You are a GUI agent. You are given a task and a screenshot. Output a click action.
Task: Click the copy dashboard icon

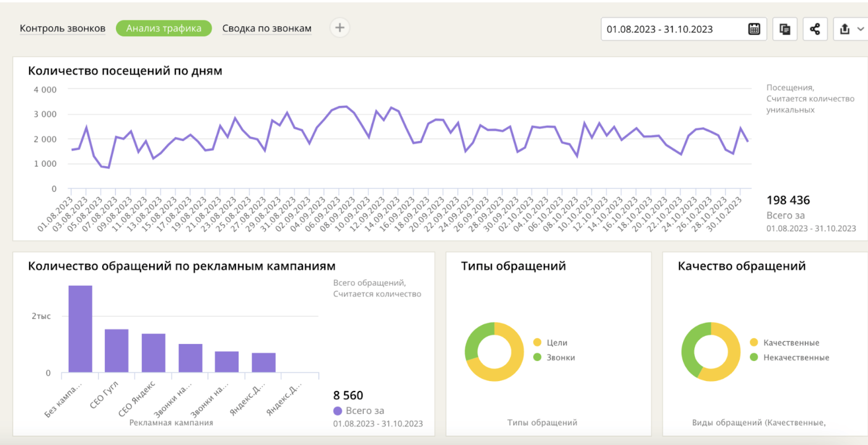(785, 29)
